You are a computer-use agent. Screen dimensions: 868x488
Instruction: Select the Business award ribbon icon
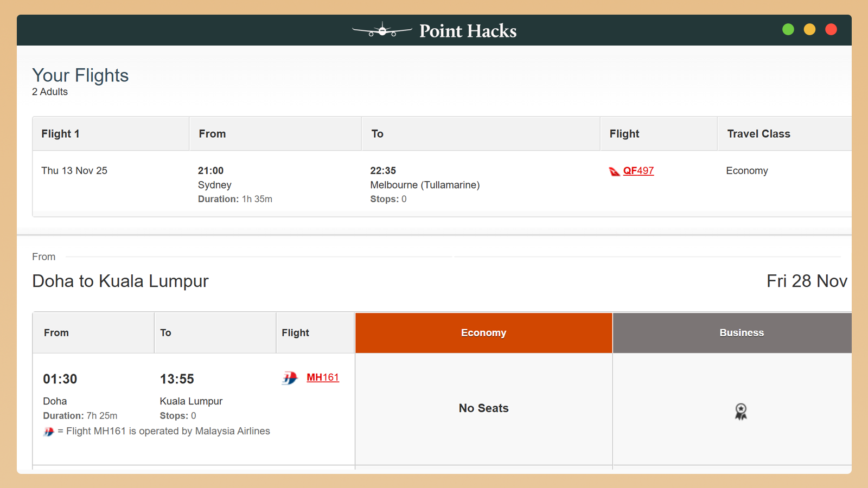tap(741, 412)
